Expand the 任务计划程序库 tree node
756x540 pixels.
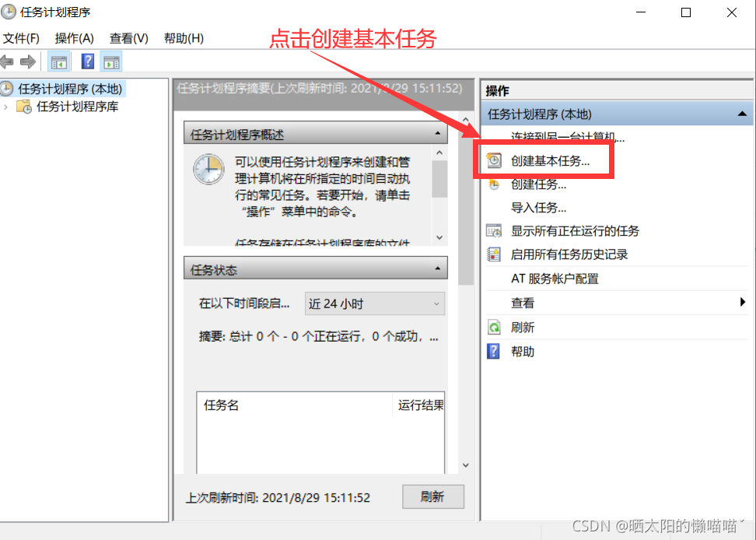click(x=5, y=107)
